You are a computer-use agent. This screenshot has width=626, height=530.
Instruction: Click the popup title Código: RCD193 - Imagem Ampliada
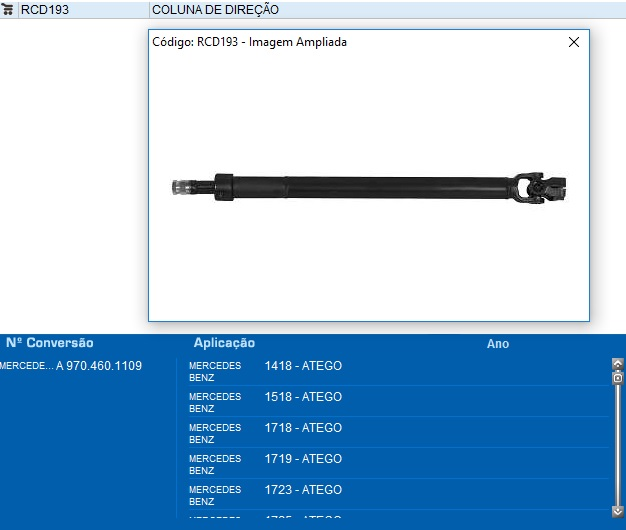click(x=250, y=43)
